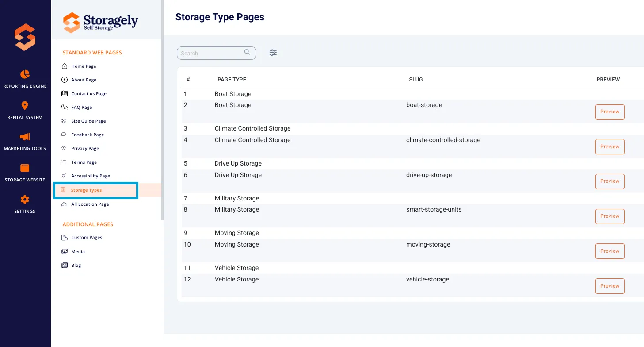644x347 pixels.
Task: Select the Rental System location pin icon
Action: pos(25,105)
